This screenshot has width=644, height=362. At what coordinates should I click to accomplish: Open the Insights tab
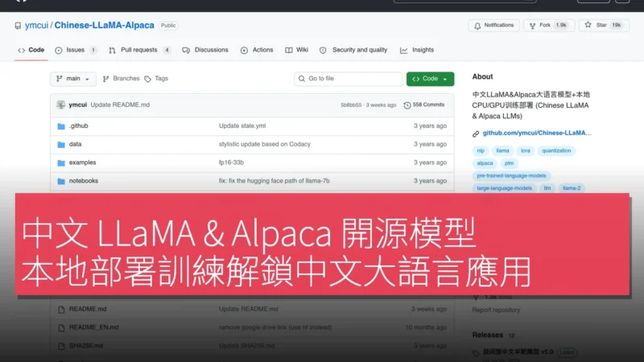(x=417, y=50)
